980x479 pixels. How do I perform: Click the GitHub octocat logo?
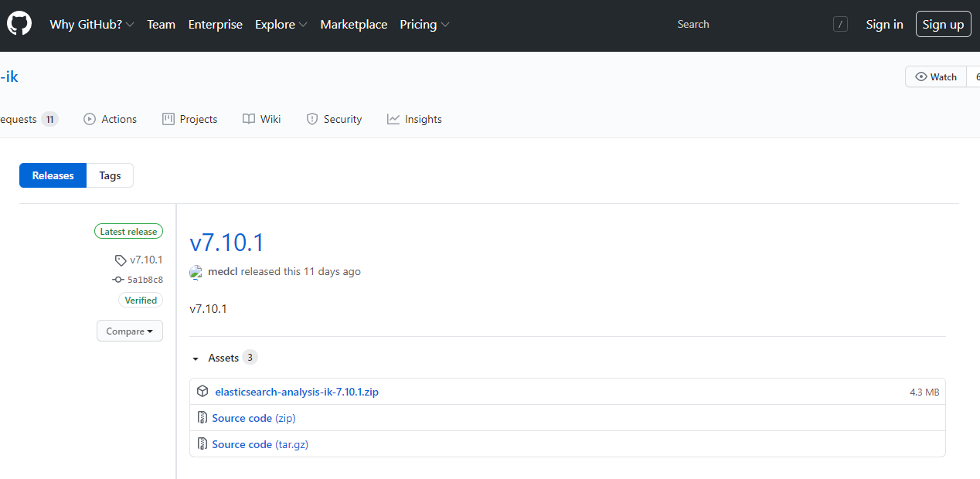[x=19, y=24]
